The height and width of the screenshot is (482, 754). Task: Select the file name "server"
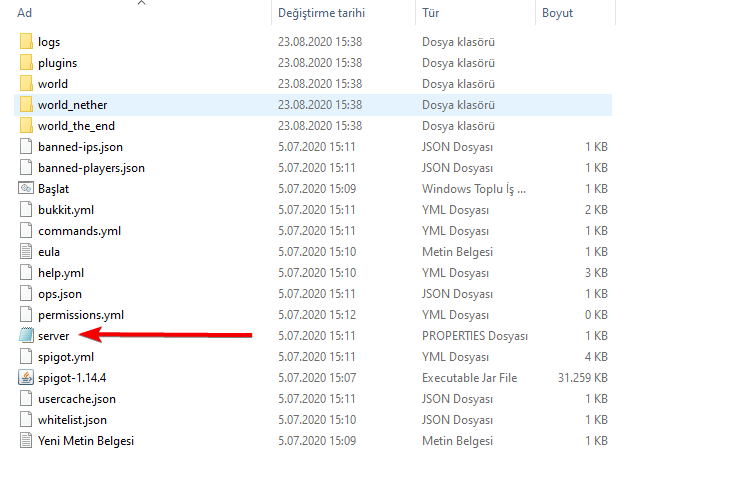[x=53, y=336]
